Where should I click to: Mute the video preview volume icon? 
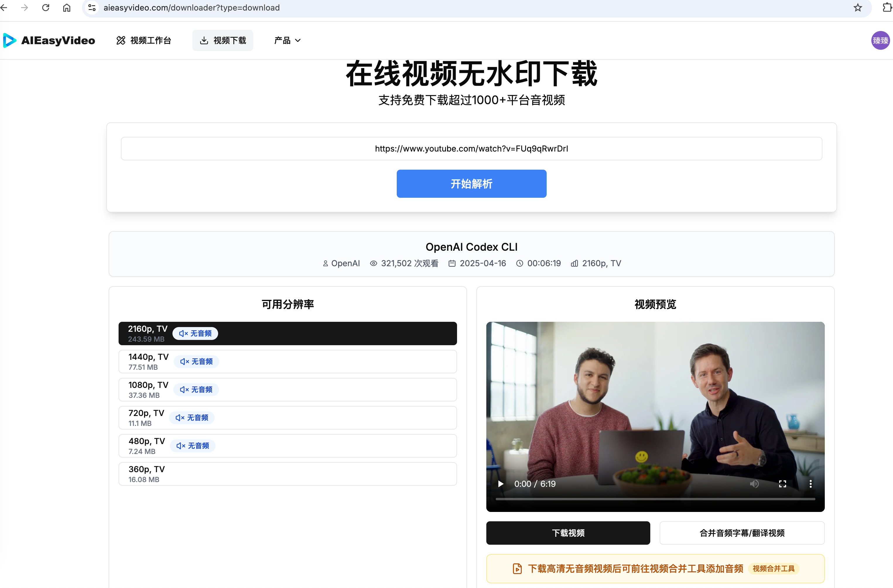pyautogui.click(x=754, y=484)
